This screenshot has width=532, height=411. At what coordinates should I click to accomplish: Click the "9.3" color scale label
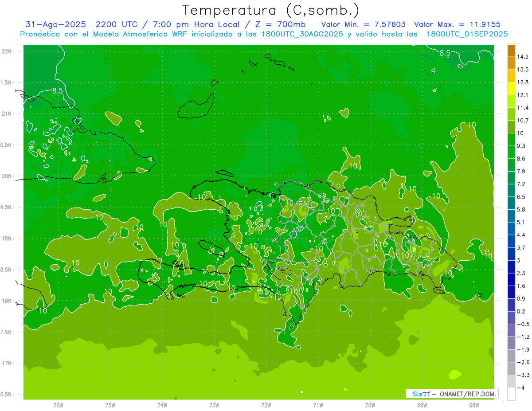[521, 146]
